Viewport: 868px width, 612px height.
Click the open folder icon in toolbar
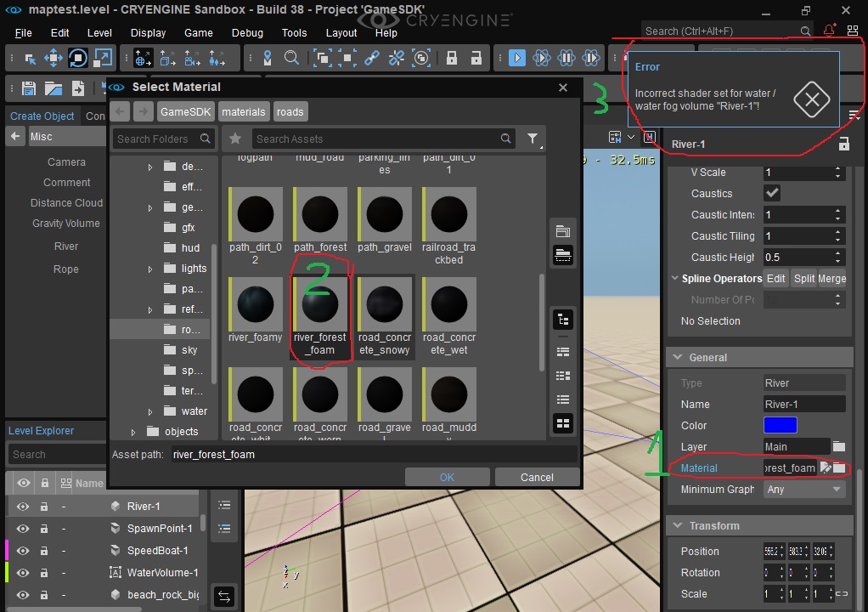(x=54, y=88)
